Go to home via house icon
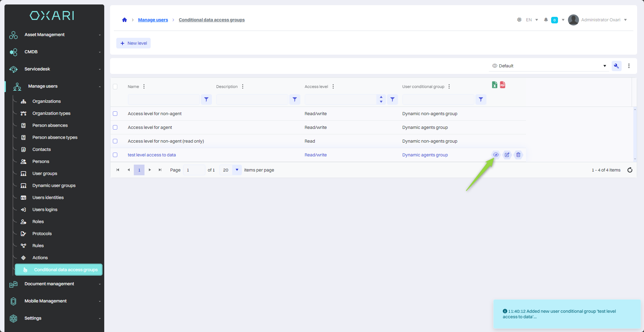Viewport: 644px width, 332px height. pyautogui.click(x=125, y=20)
